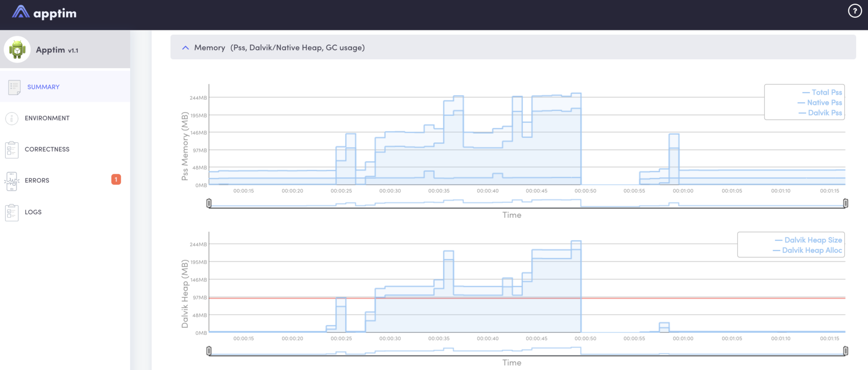Click the Logs clipboard icon
The width and height of the screenshot is (868, 370).
pos(12,213)
